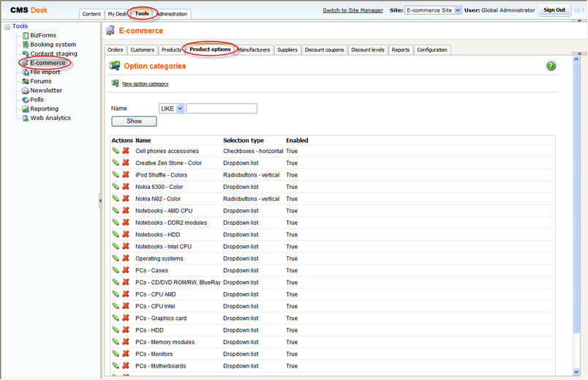Delete the PCs - Monitors category
Image resolution: width=588 pixels, height=380 pixels.
coord(126,354)
